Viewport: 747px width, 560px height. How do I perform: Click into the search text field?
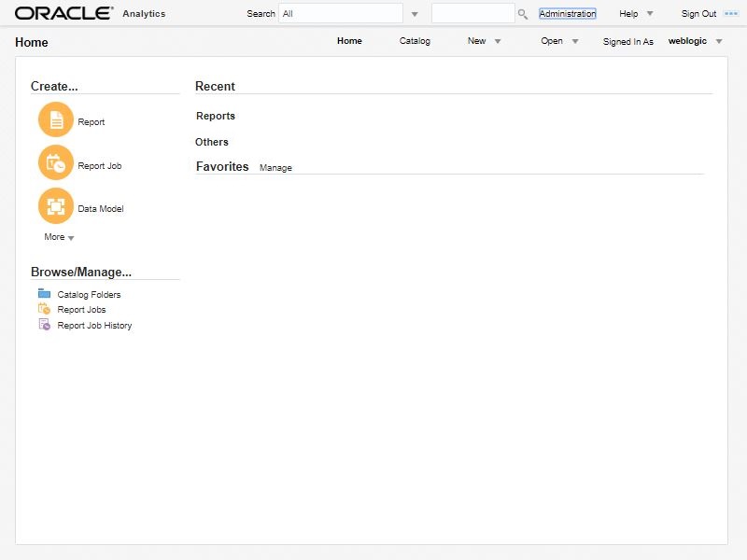473,13
